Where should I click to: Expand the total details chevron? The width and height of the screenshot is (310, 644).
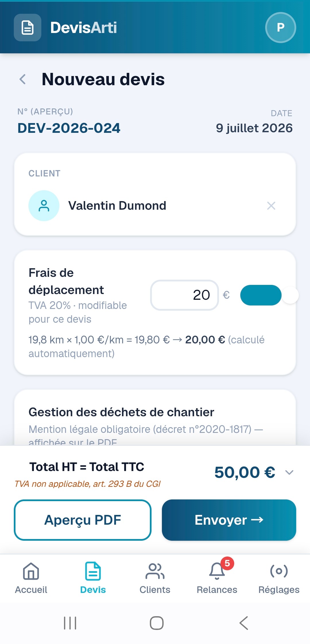pos(289,472)
